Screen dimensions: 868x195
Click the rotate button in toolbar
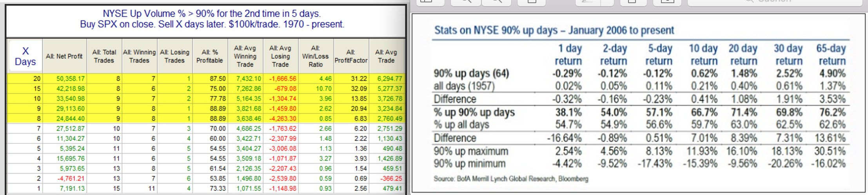pos(632,2)
